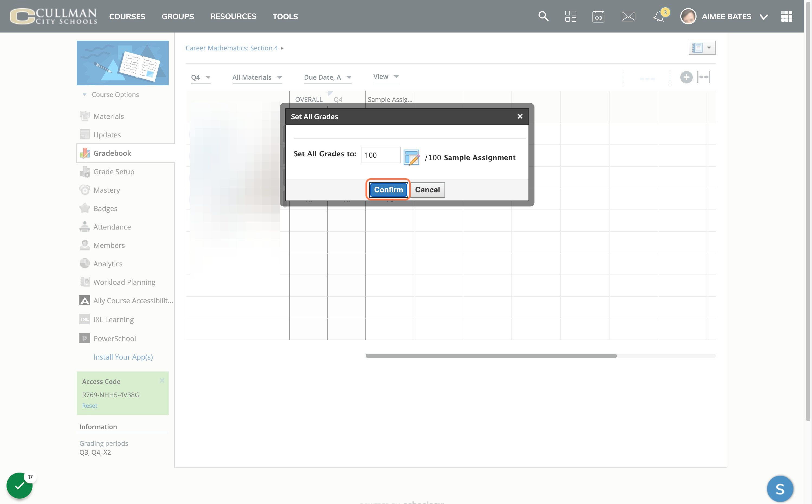Expand the Q4 grading period dropdown
Screen dimensions: 812x504
pos(201,77)
